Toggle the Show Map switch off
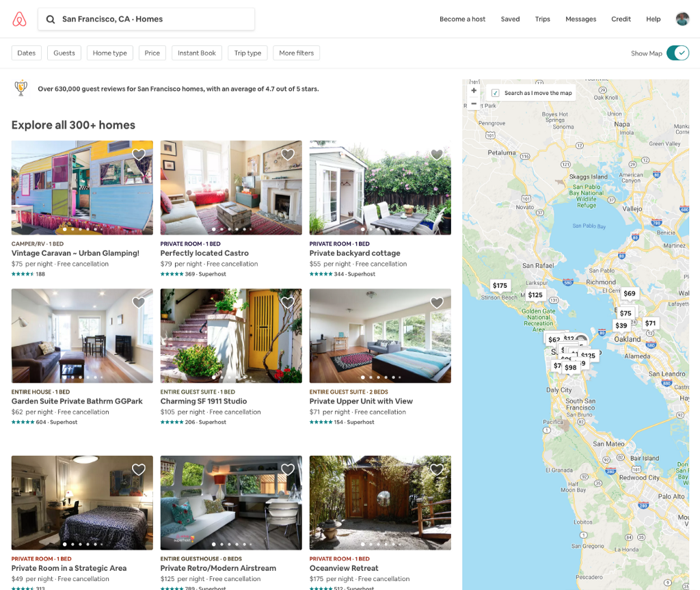The image size is (700, 590). [677, 53]
